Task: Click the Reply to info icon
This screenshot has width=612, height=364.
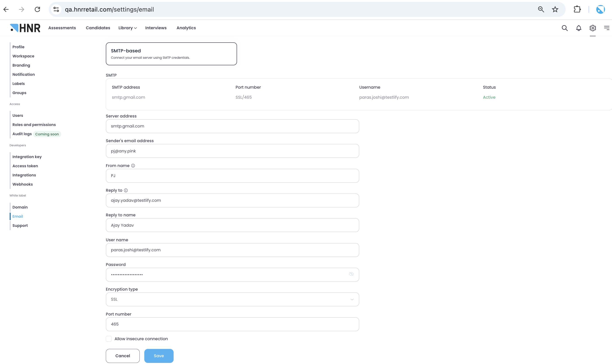Action: point(126,190)
